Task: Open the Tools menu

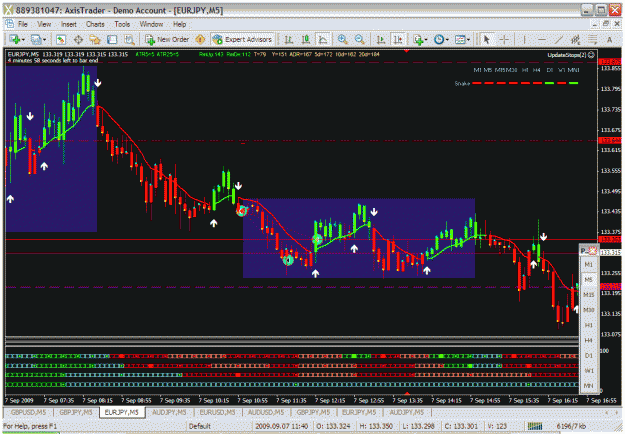Action: [x=122, y=24]
